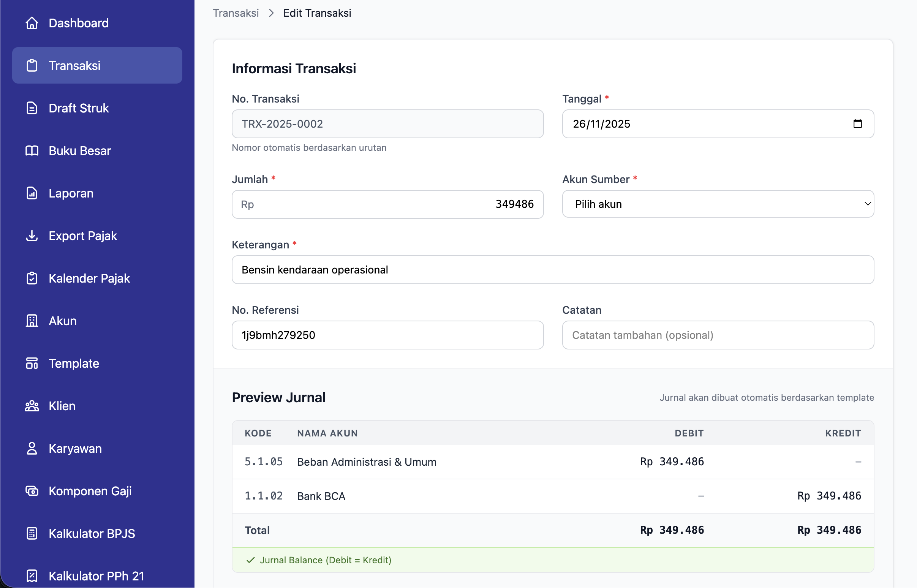Click the Catatan tambahan notes field
This screenshot has height=588, width=917.
pos(717,335)
